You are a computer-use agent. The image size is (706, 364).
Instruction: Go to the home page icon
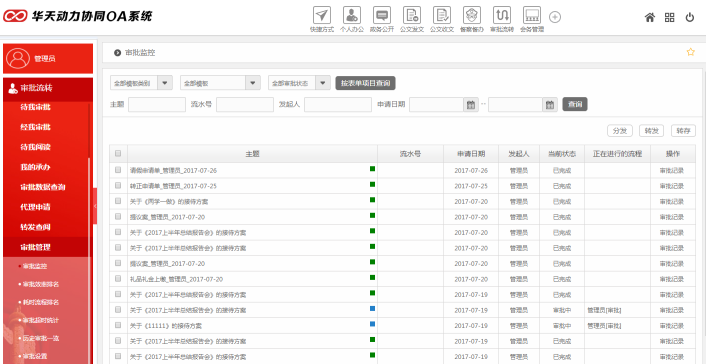pos(649,18)
